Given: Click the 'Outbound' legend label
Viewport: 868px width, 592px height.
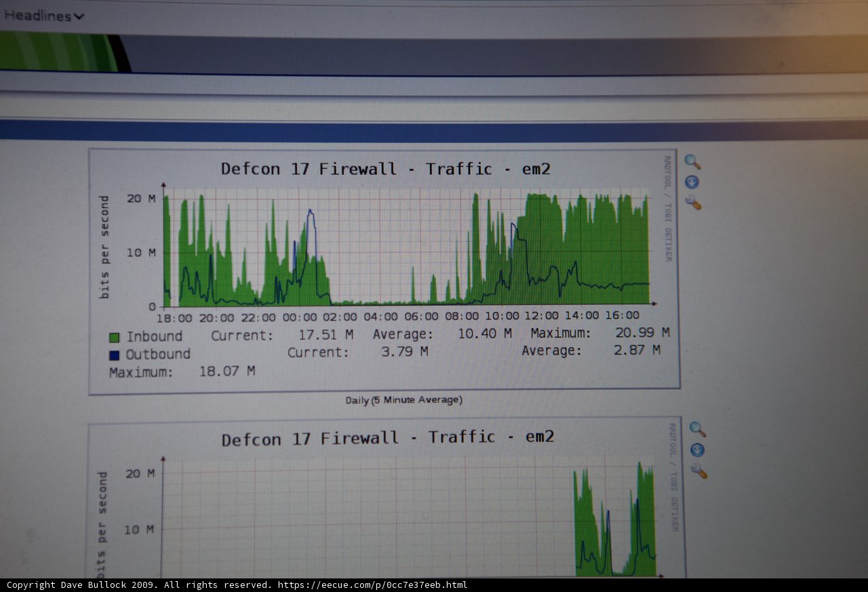Looking at the screenshot, I should pyautogui.click(x=158, y=354).
